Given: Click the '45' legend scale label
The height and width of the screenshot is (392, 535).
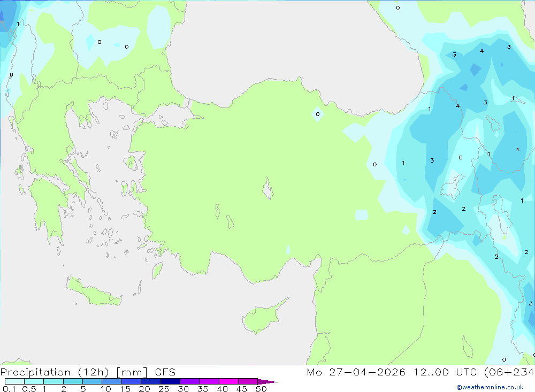Looking at the screenshot, I should (242, 389).
